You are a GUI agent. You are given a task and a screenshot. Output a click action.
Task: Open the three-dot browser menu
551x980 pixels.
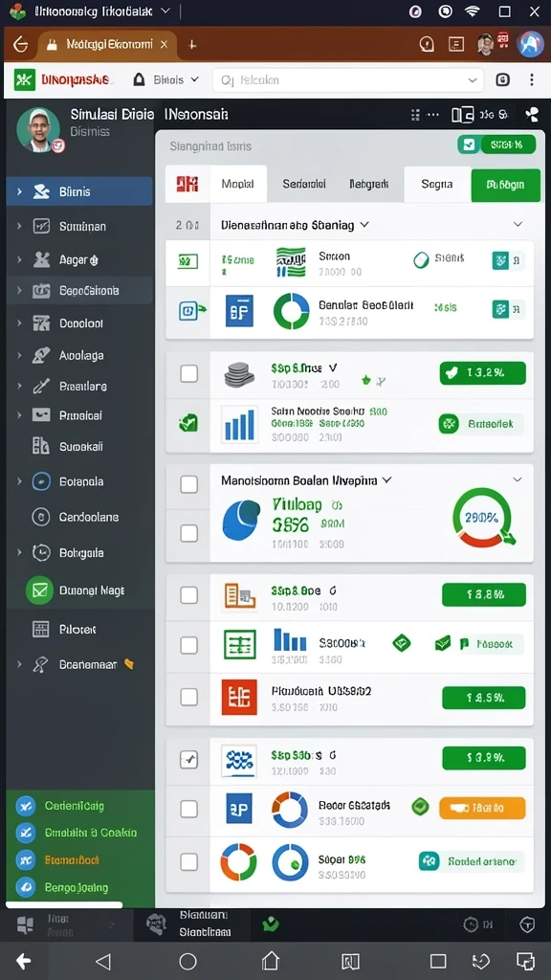point(532,79)
